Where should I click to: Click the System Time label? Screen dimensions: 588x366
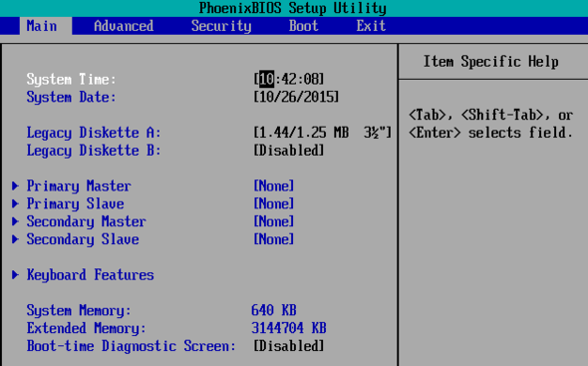(71, 79)
